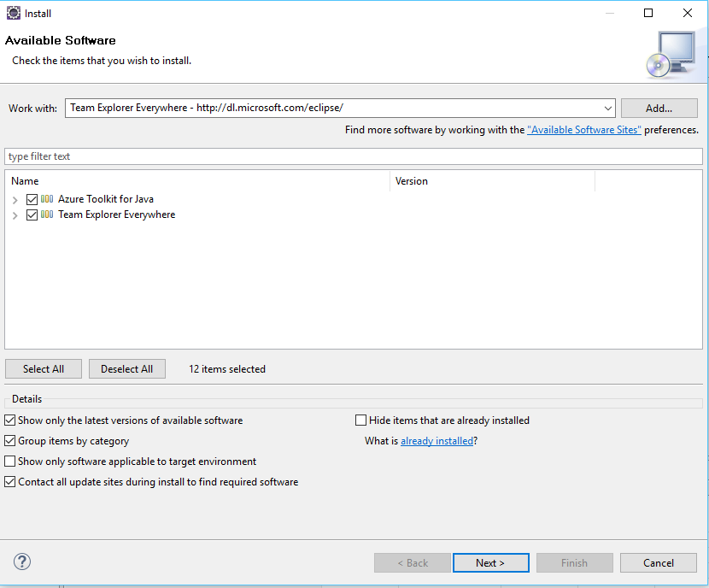This screenshot has height=588, width=709.
Task: Enable Show only software applicable to target environment
Action: pyautogui.click(x=10, y=462)
